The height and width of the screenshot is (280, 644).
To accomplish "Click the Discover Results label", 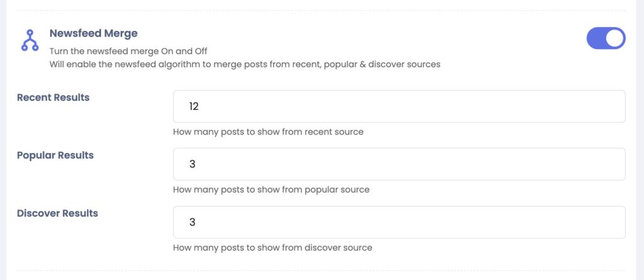I will [x=57, y=213].
